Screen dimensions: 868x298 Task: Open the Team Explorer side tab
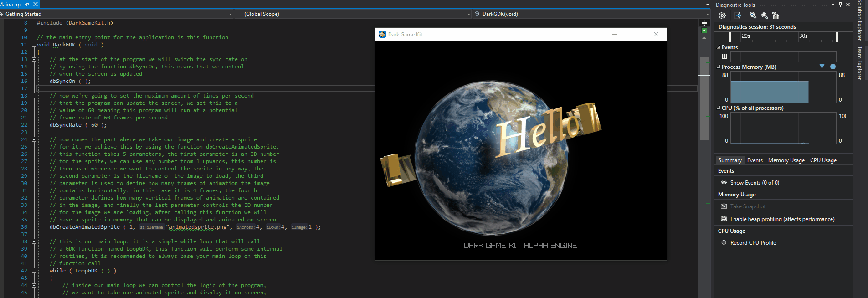(x=860, y=63)
